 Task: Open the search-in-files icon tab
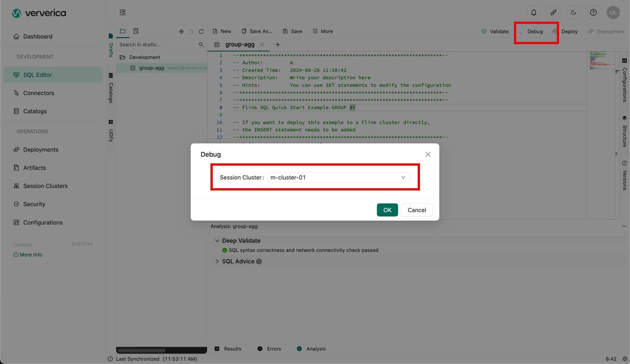click(136, 31)
